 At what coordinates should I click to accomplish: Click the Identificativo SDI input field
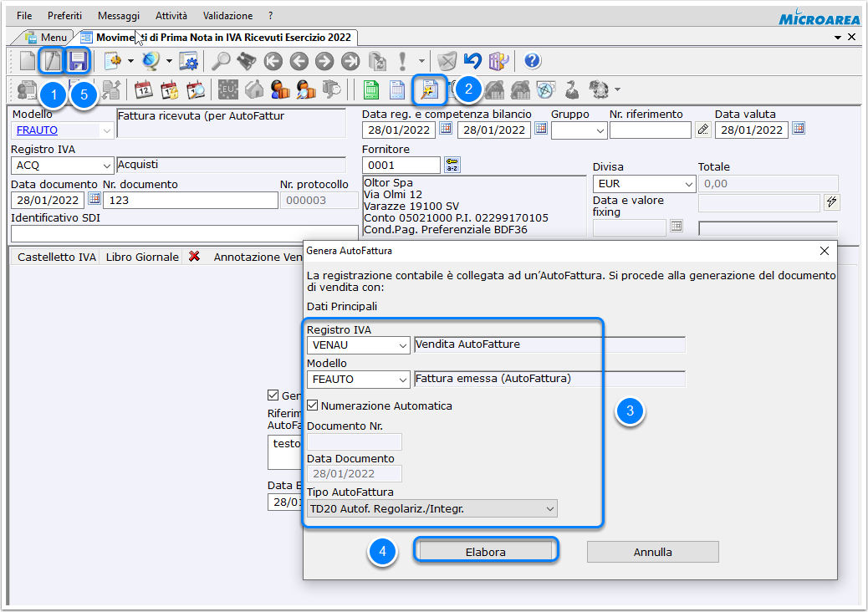click(184, 233)
